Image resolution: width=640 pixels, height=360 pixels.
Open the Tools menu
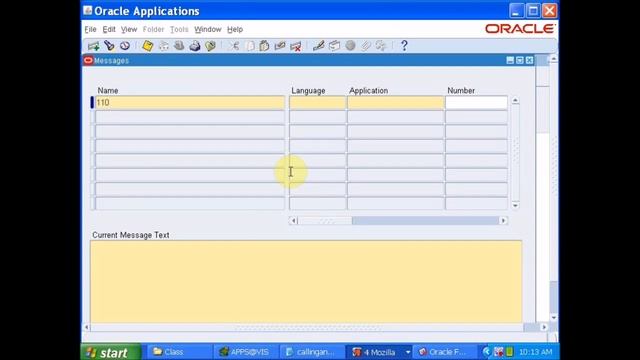coord(179,29)
